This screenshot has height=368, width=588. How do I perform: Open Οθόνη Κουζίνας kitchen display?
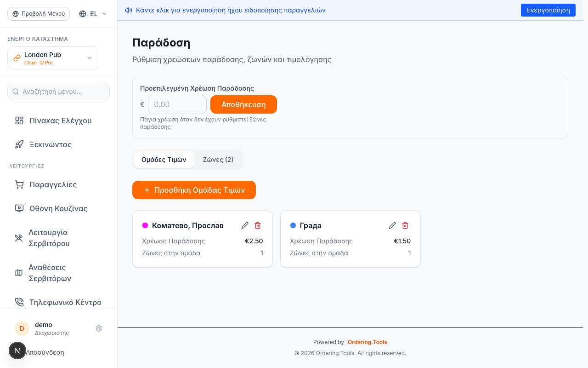[x=59, y=208]
